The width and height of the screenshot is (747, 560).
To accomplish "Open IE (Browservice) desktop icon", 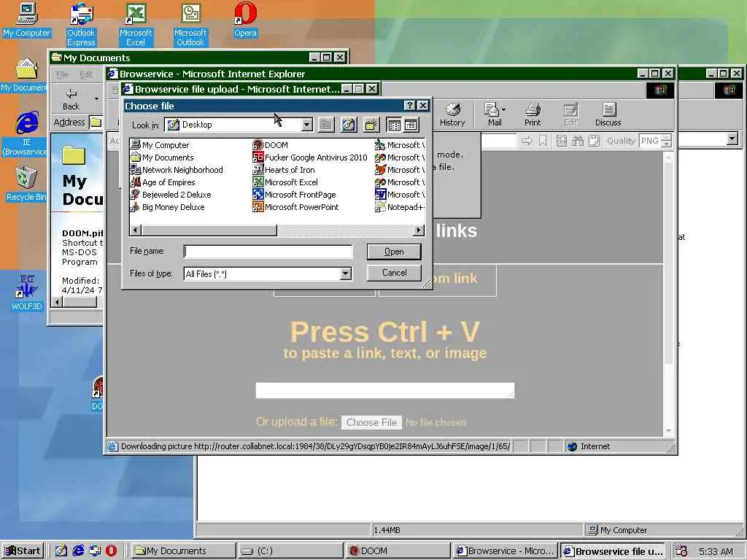I will [x=27, y=133].
